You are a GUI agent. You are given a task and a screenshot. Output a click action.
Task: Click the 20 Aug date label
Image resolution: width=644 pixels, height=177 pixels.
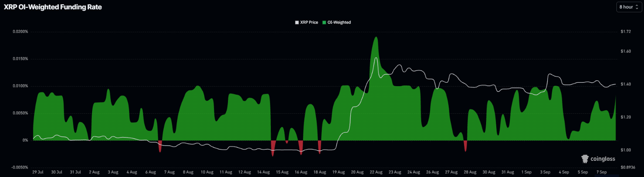click(x=357, y=173)
